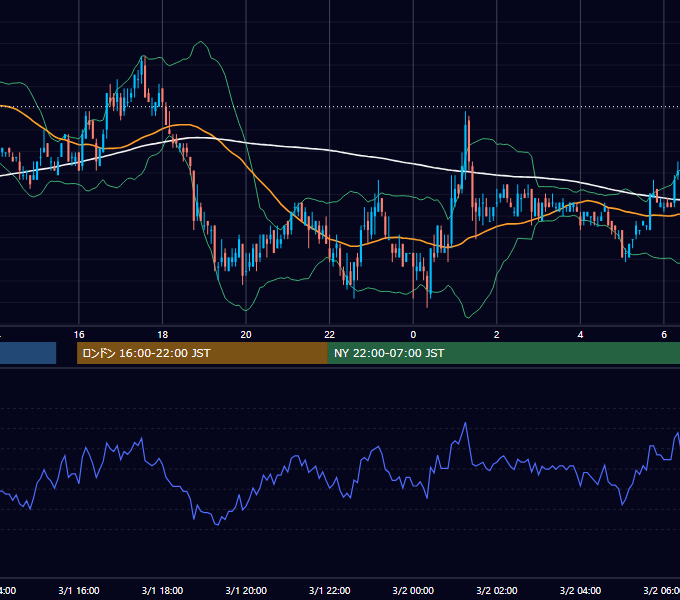Click the 0 hour label on upper axis
The width and height of the screenshot is (680, 600).
[413, 335]
